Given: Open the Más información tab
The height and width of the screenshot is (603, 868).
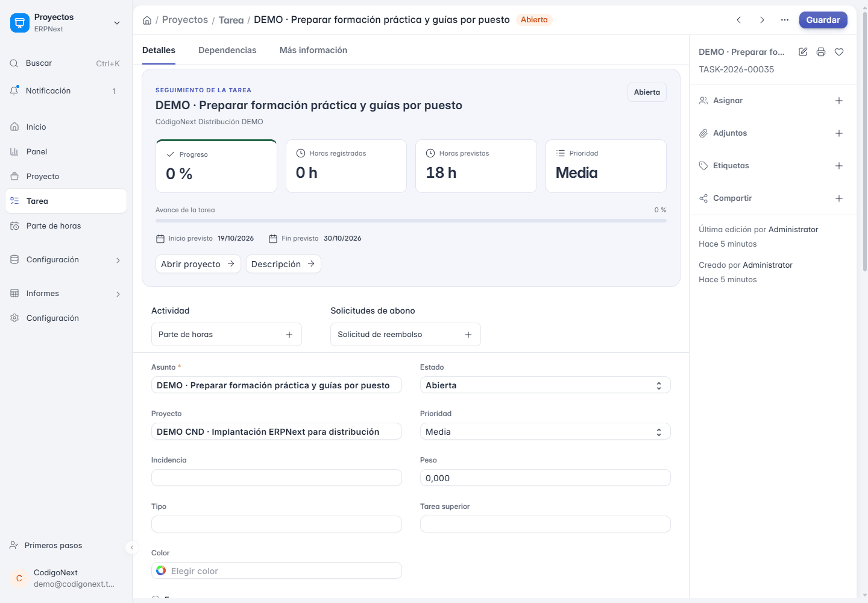Looking at the screenshot, I should 313,50.
